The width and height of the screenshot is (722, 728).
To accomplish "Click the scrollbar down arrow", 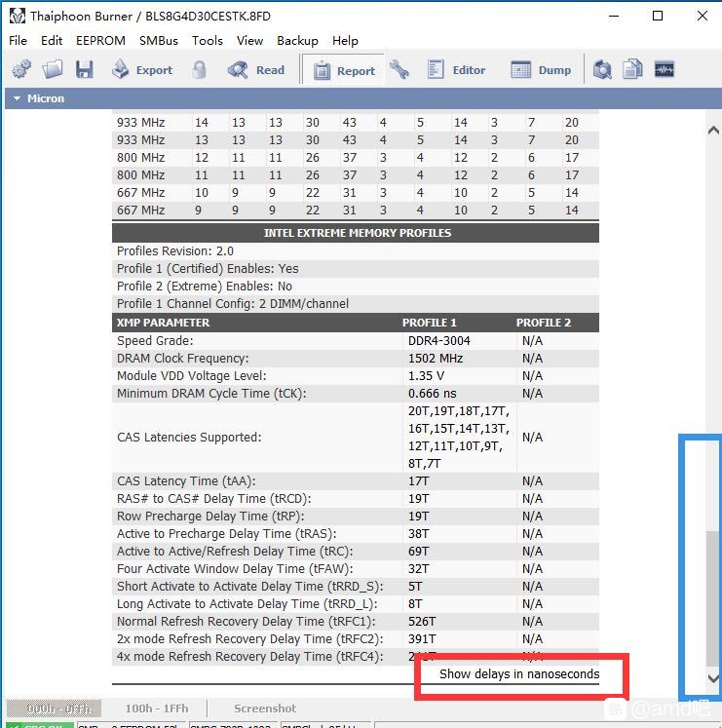I will [713, 678].
